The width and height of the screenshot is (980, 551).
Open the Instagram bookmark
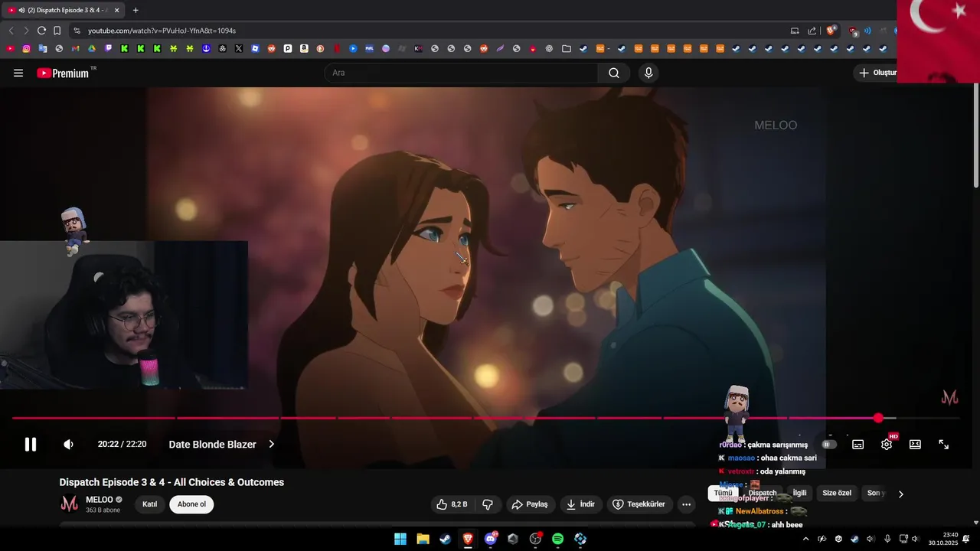(x=26, y=48)
